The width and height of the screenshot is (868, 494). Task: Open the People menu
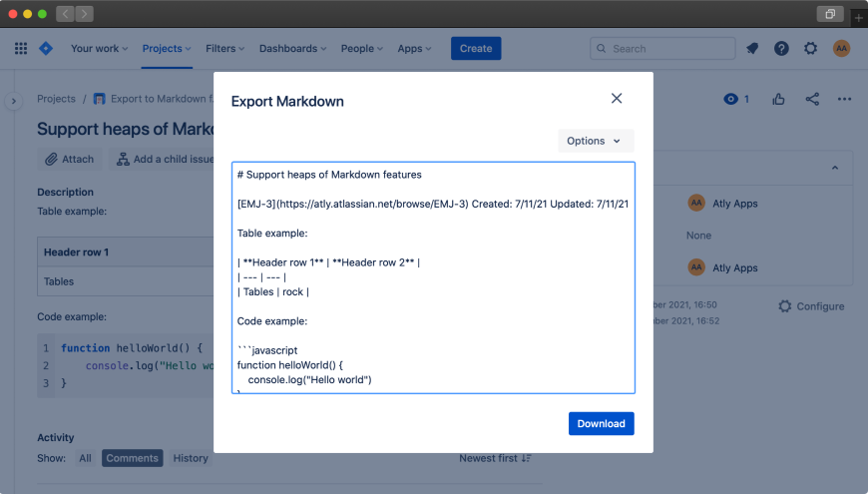coord(362,48)
